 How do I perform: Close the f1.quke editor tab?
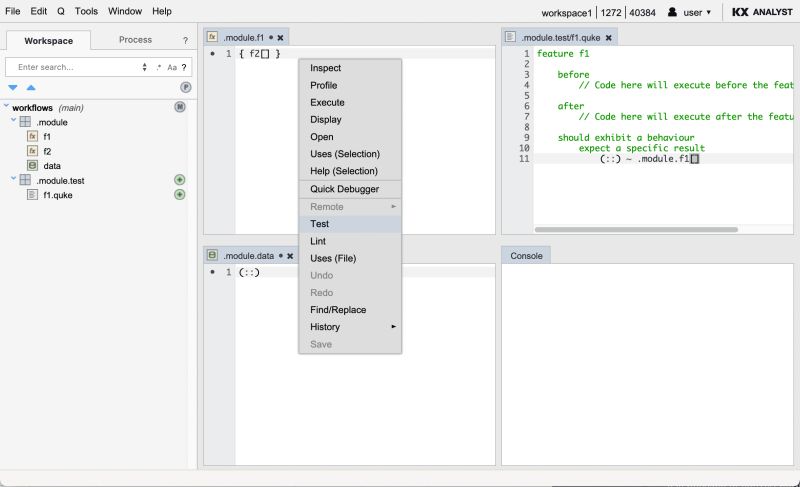click(608, 38)
